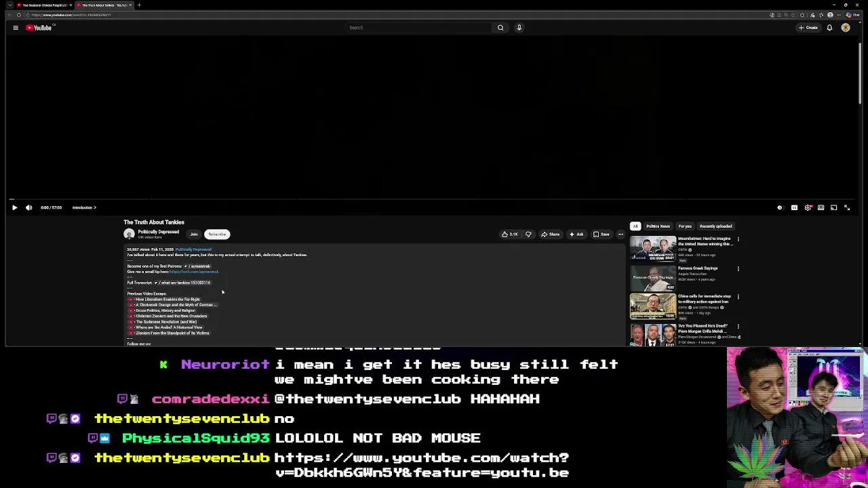Switch to theater mode
Screen dimensions: 868x488
tap(821, 207)
